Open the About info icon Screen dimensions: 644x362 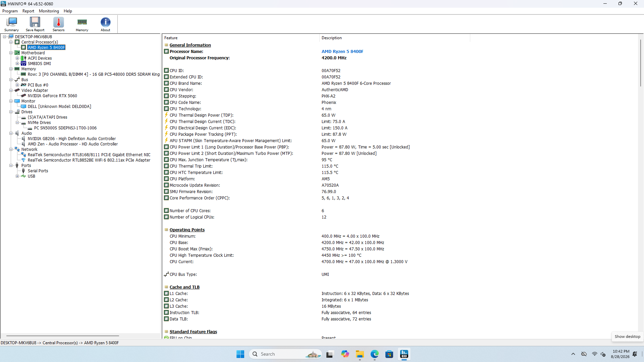105,22
